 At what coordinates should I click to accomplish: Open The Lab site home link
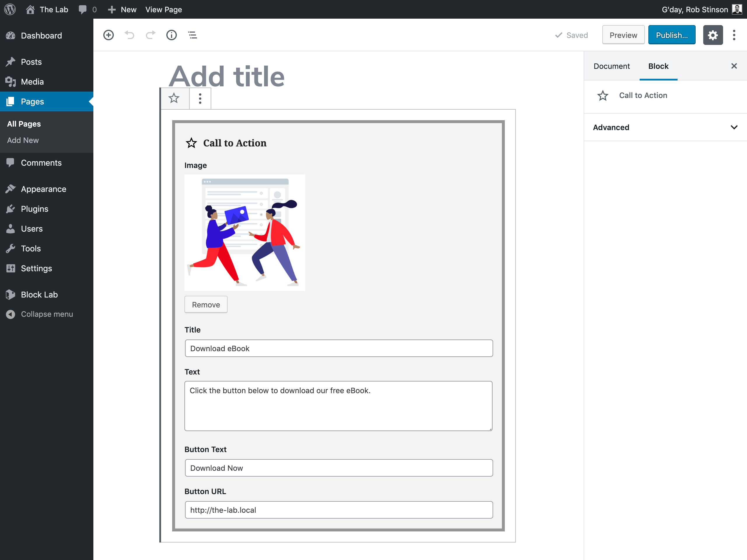point(47,9)
